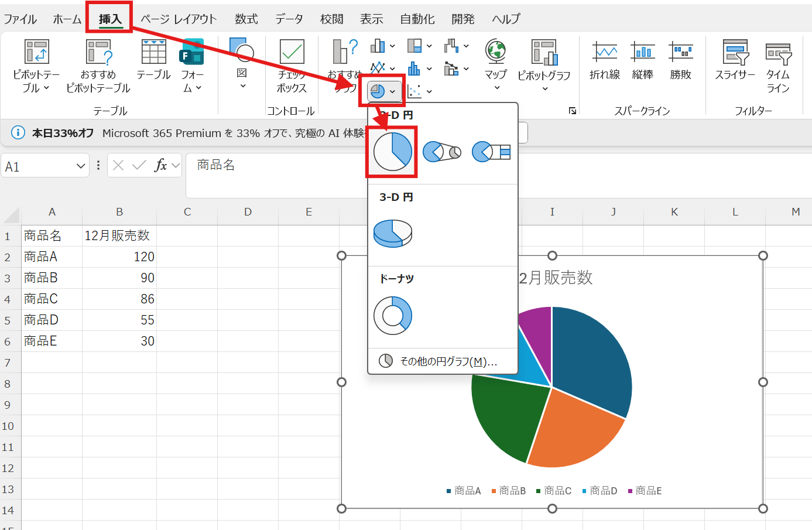Click the insert function fx button
Screen dimensions: 812x530
[160, 166]
